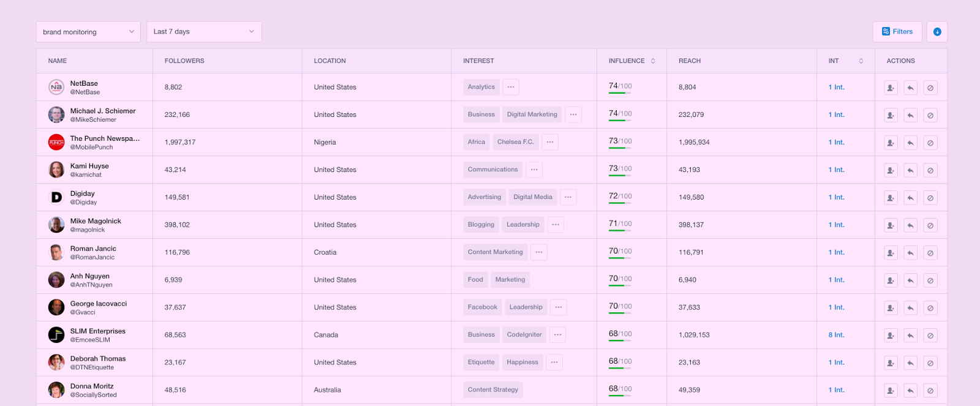This screenshot has height=406, width=980.
Task: Click the INTEREST column header
Action: click(478, 61)
